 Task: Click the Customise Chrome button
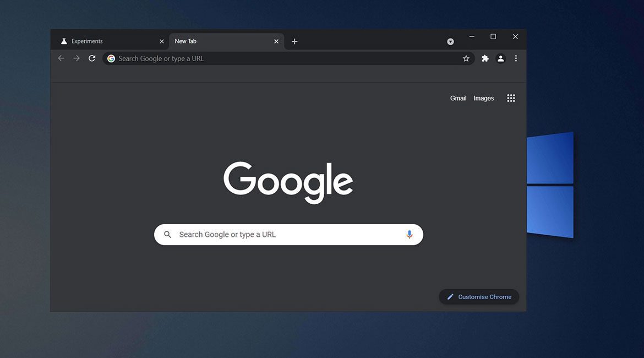coord(479,297)
